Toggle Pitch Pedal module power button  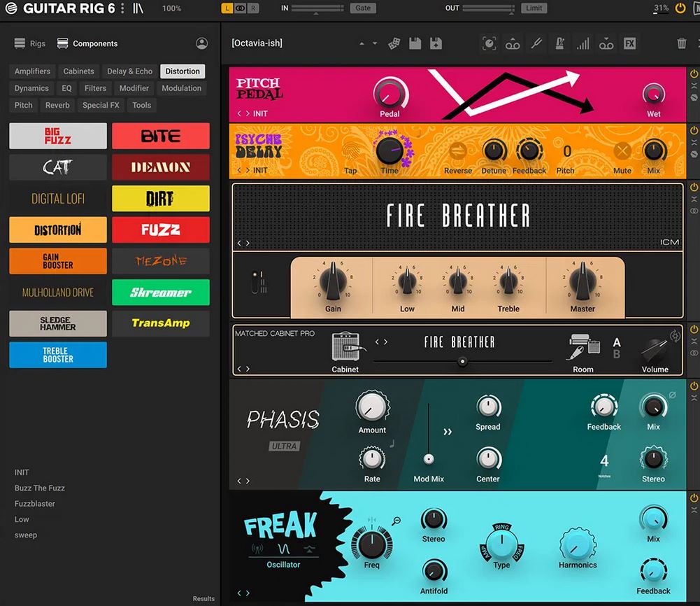point(694,73)
